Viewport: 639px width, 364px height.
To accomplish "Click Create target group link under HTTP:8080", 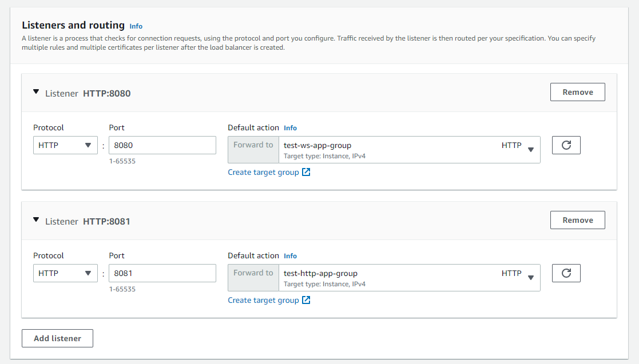I will [263, 172].
